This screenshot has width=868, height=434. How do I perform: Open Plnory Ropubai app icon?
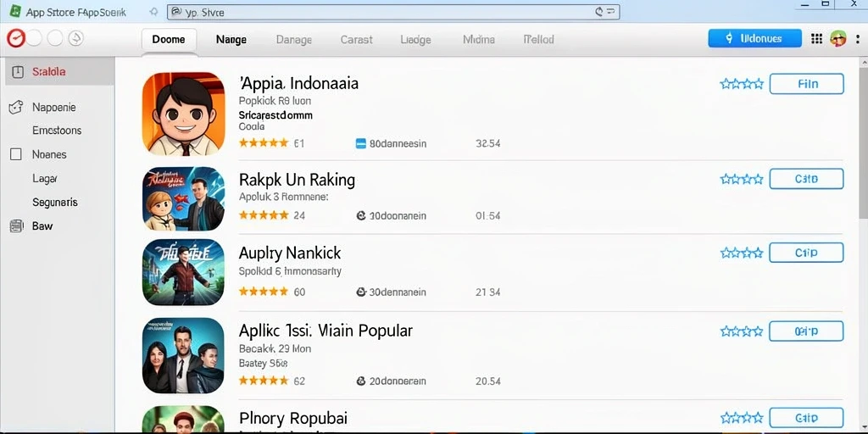[183, 419]
